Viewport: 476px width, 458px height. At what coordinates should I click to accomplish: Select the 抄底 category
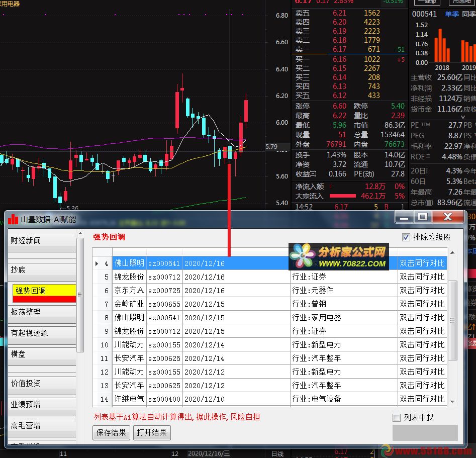[x=42, y=272]
